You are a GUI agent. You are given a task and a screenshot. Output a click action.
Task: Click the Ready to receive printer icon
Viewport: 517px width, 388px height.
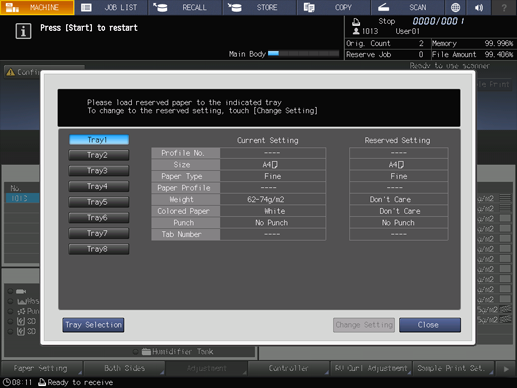[42, 382]
